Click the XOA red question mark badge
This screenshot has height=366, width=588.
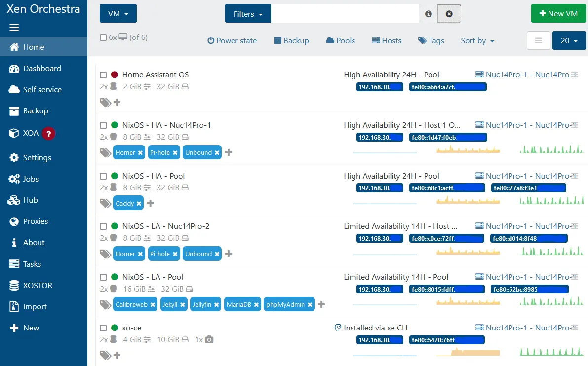tap(48, 133)
